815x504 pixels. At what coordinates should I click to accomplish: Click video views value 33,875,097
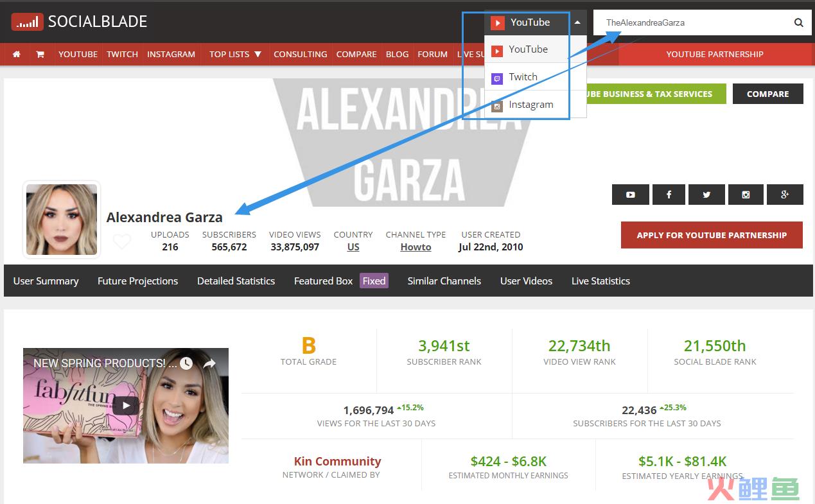tap(295, 247)
